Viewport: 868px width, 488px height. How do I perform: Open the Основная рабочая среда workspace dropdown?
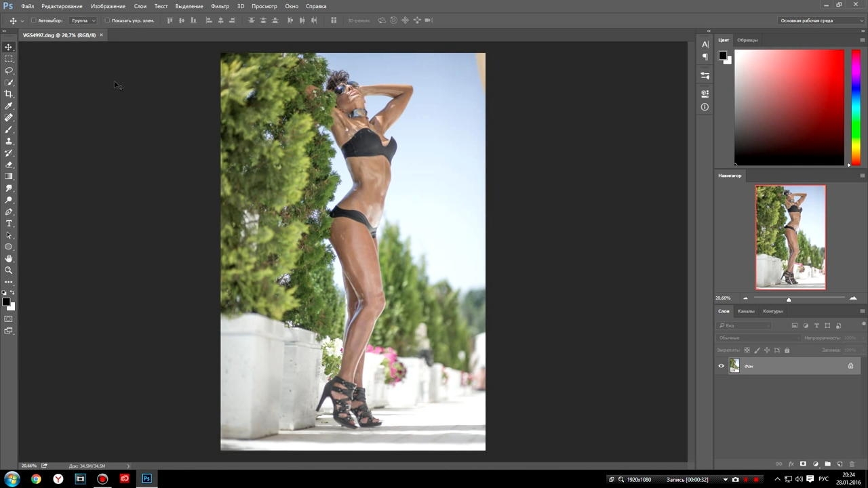pyautogui.click(x=822, y=20)
